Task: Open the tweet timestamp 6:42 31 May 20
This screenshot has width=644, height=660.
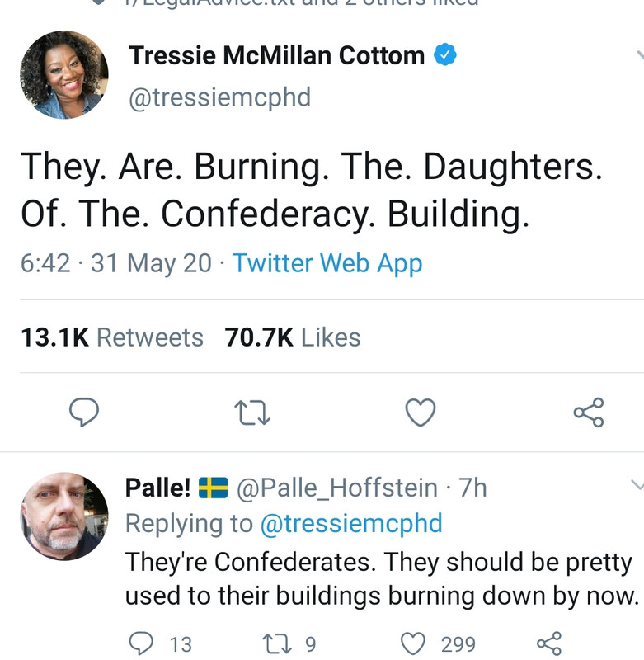Action: tap(116, 263)
